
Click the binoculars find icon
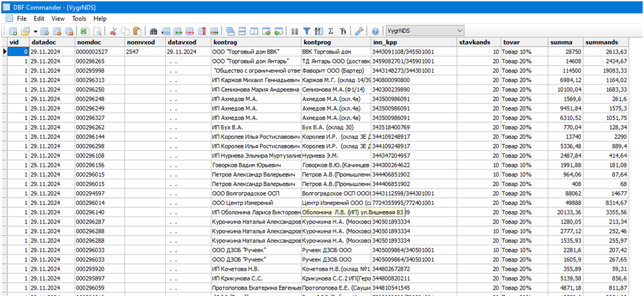(x=154, y=31)
